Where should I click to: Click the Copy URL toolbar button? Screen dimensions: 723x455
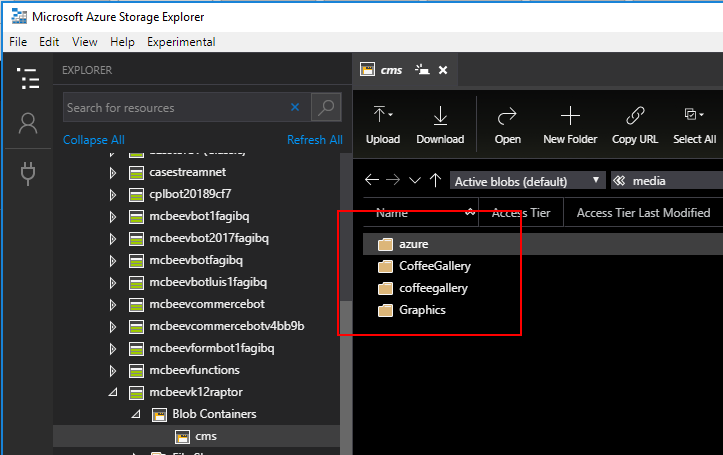(635, 125)
